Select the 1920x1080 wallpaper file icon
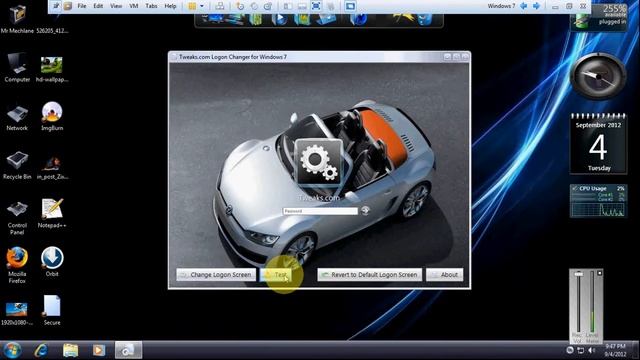640x360 pixels. (17, 313)
